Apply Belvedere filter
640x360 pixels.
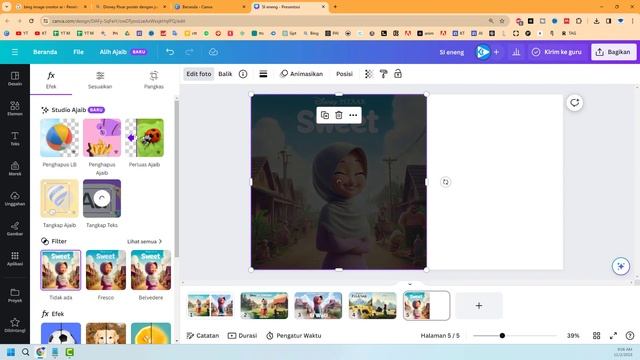click(151, 270)
